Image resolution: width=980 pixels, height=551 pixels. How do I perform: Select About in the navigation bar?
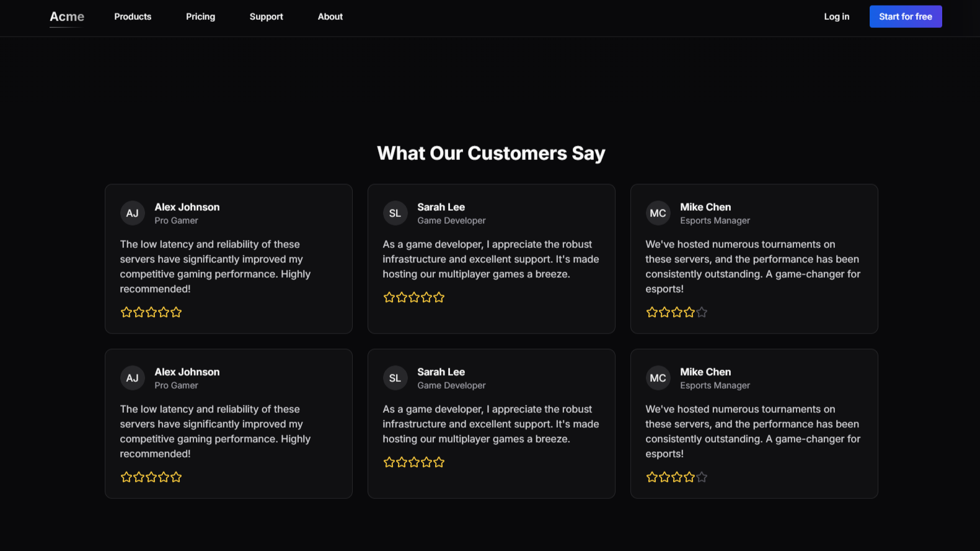[x=330, y=17]
